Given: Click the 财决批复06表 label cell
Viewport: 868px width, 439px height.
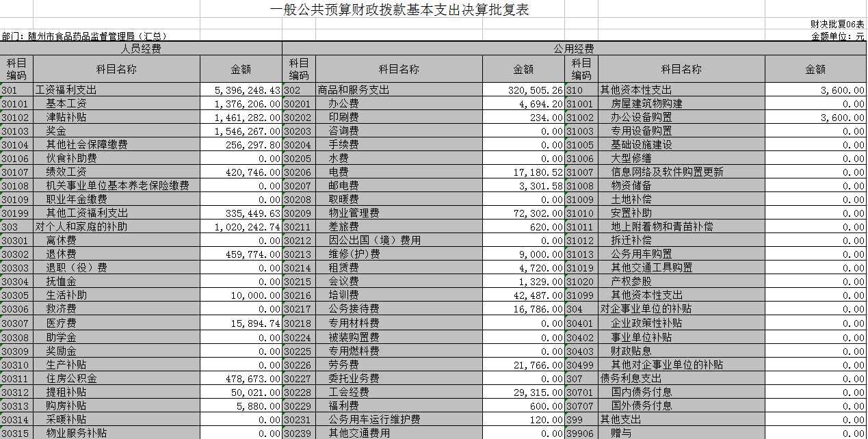Looking at the screenshot, I should click(x=837, y=24).
